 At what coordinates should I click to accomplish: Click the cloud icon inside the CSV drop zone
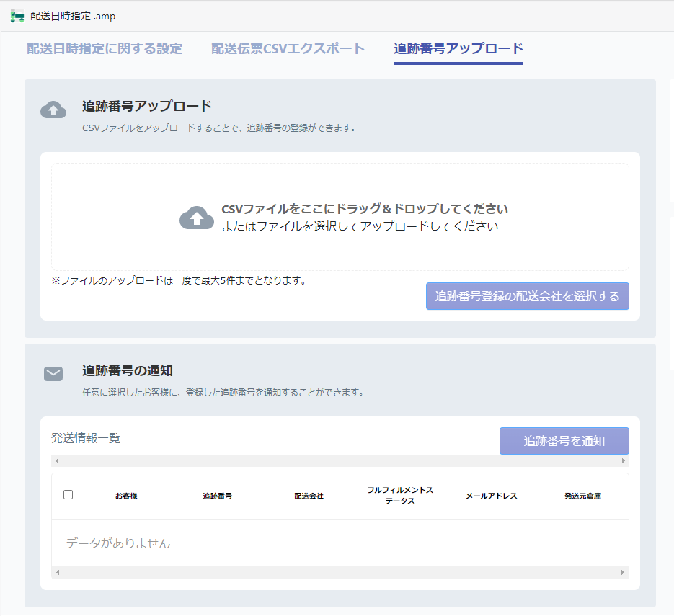click(x=197, y=218)
